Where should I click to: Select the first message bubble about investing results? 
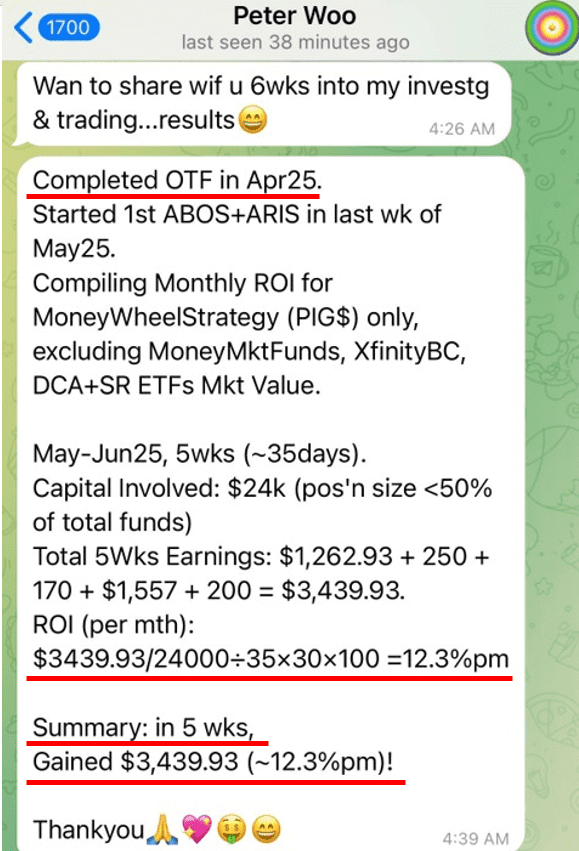point(263,104)
